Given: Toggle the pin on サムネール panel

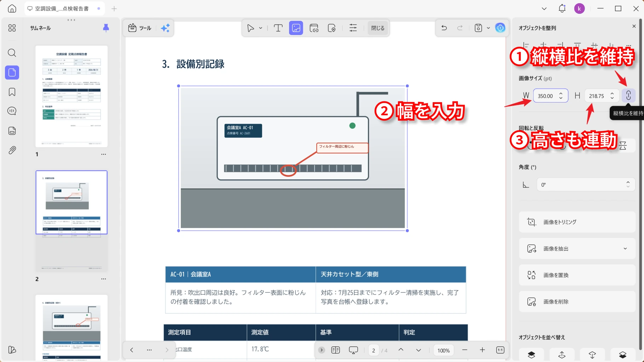Looking at the screenshot, I should click(x=106, y=28).
